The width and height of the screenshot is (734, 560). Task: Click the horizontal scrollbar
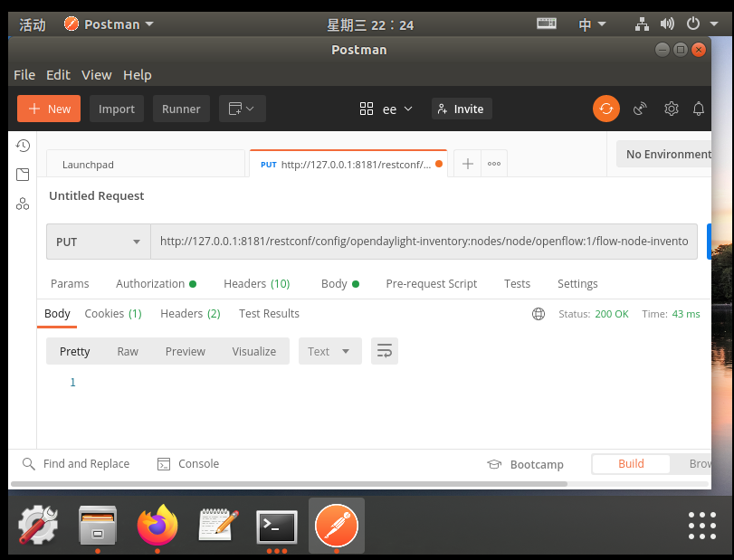pyautogui.click(x=289, y=484)
